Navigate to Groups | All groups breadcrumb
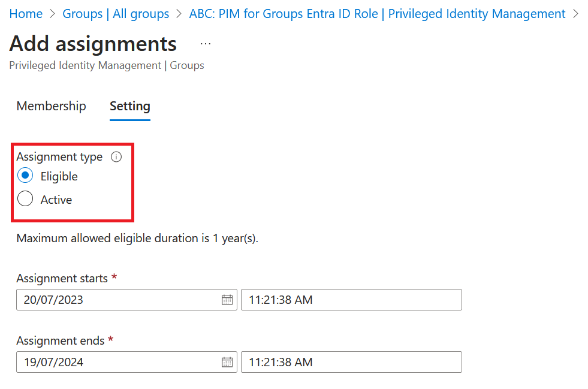This screenshot has height=389, width=588. coord(116,14)
